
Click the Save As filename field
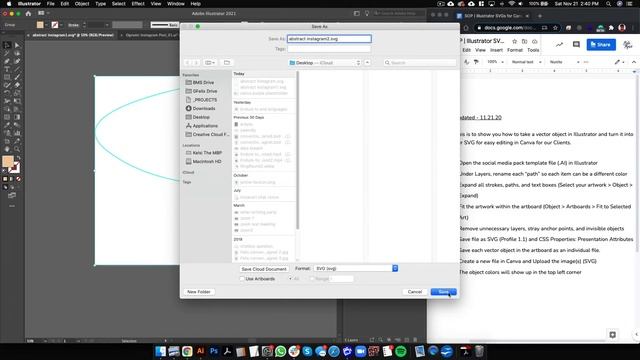coord(329,39)
